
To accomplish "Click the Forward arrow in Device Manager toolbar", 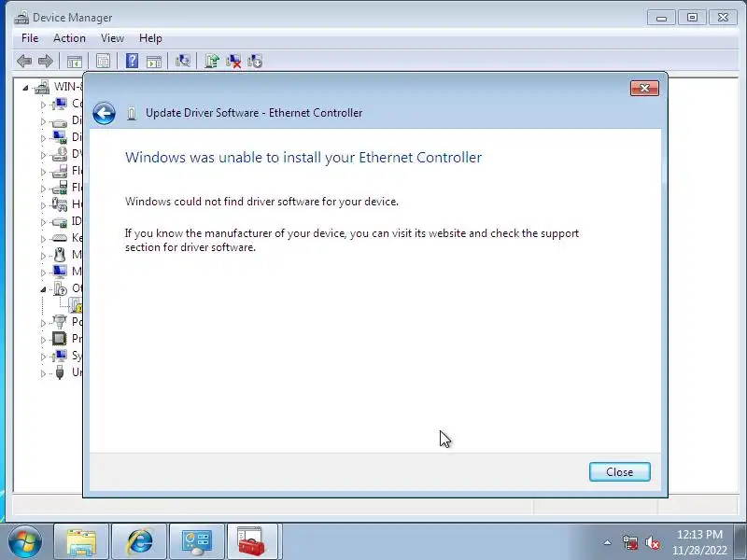I will click(x=45, y=61).
